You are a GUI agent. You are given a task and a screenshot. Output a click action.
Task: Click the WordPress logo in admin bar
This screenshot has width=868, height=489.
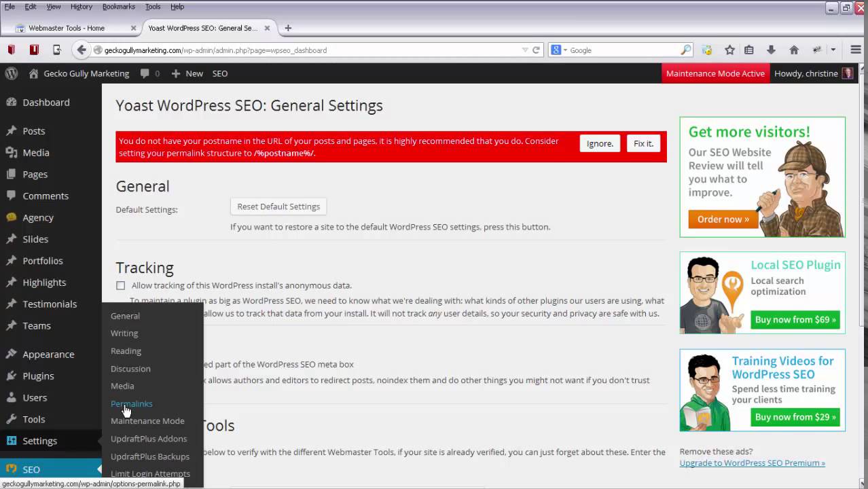[x=11, y=73]
